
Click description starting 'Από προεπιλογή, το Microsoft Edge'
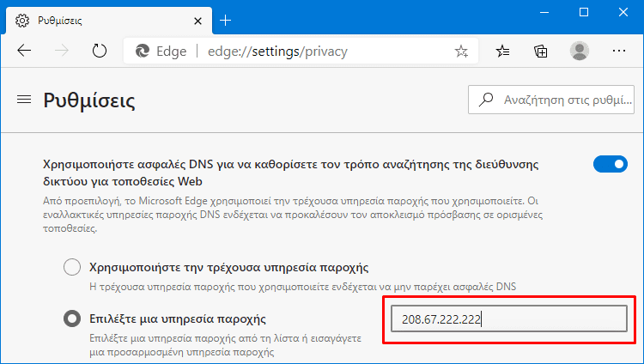point(293,215)
